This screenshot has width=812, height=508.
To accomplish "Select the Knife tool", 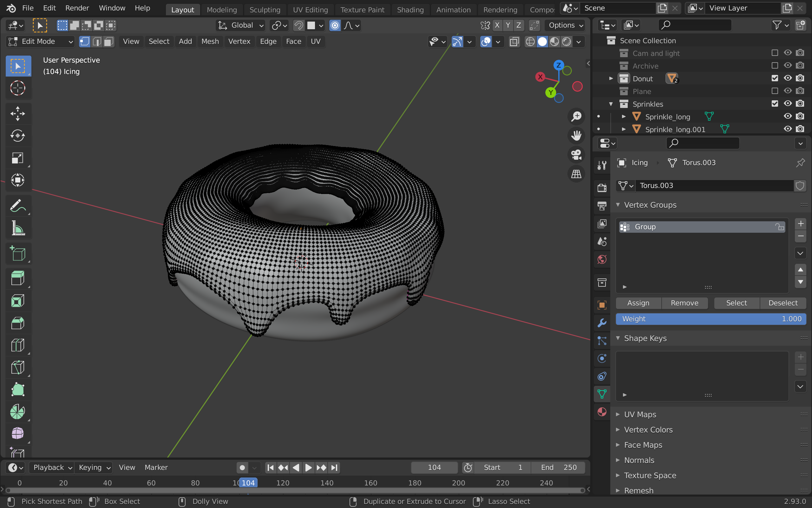I will coord(18,367).
